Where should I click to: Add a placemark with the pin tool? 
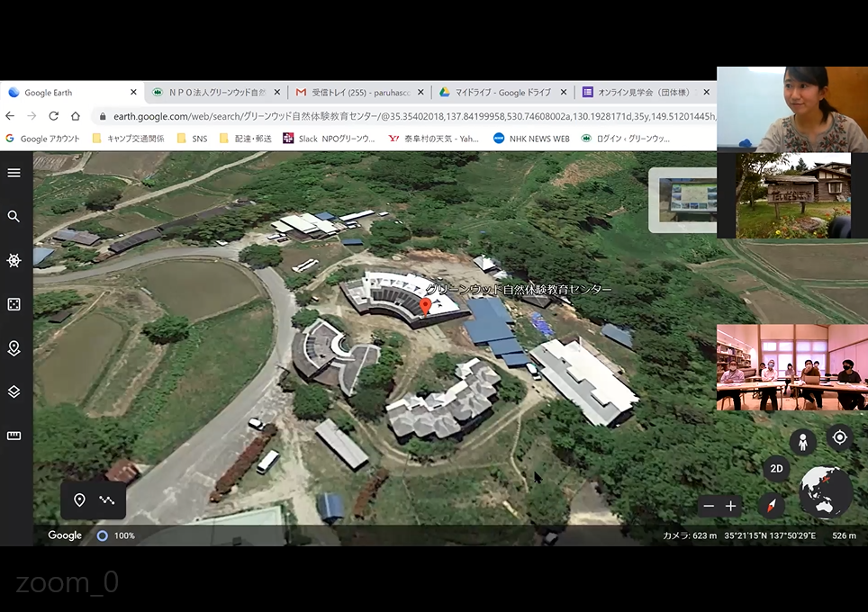80,500
